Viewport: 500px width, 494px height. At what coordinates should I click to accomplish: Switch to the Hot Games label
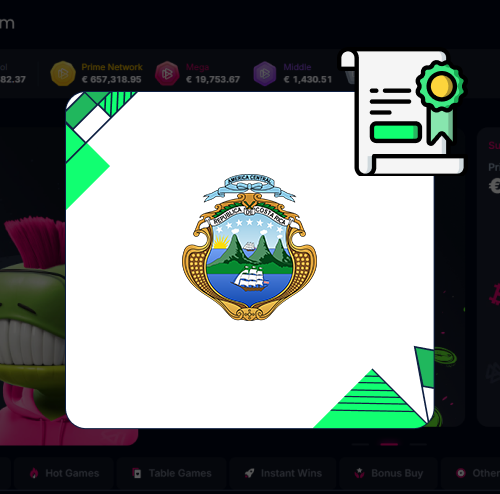tap(72, 473)
